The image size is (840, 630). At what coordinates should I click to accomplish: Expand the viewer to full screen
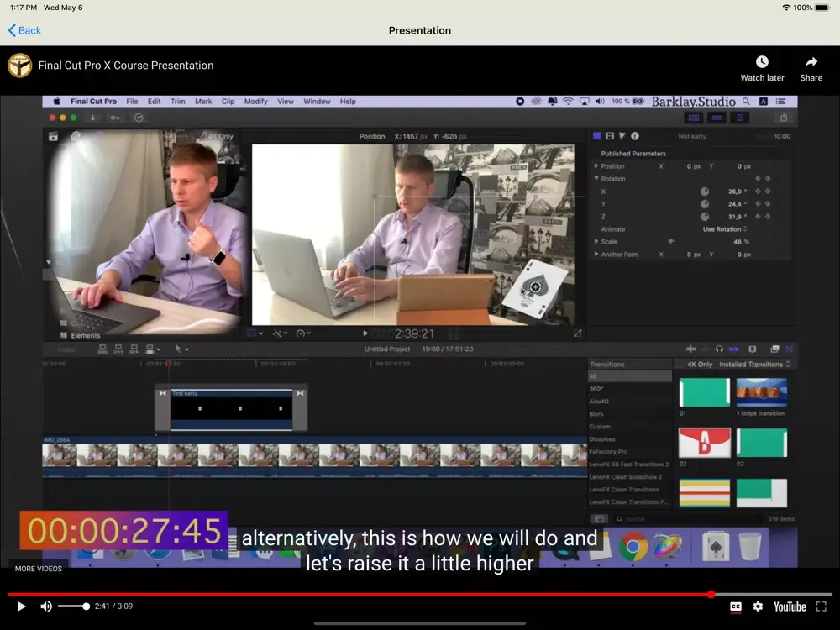click(578, 333)
